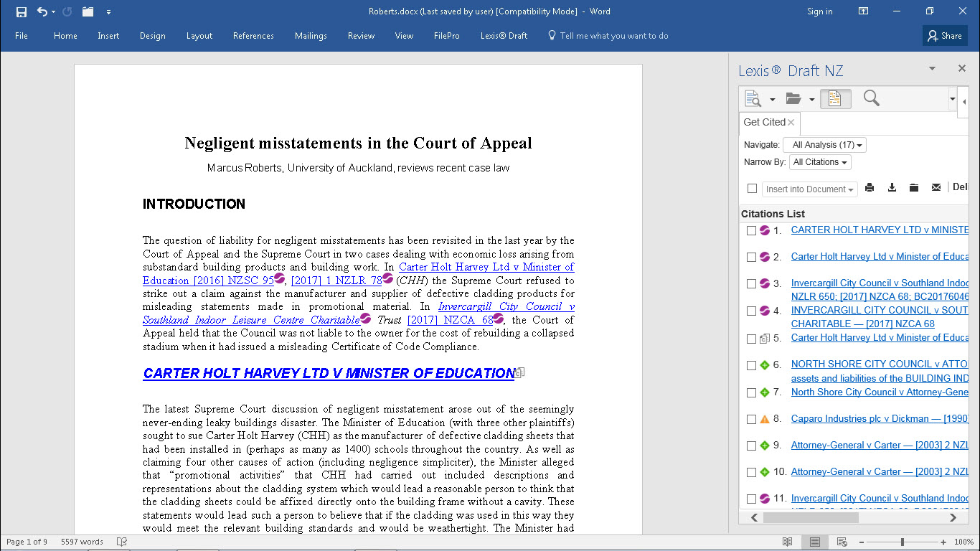This screenshot has height=551, width=980.
Task: Open the File menu
Action: tap(22, 36)
